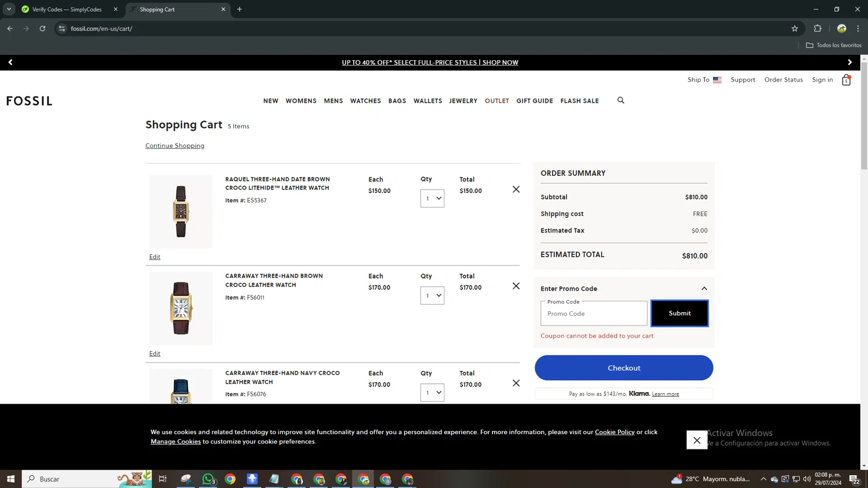The image size is (868, 488).
Task: Submit the promo code
Action: click(680, 313)
